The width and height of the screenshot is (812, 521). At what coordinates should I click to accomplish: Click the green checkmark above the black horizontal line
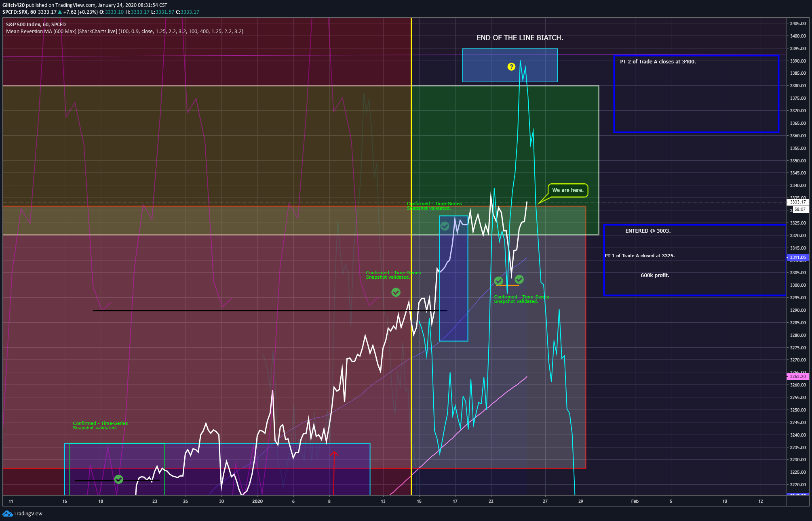click(x=396, y=292)
